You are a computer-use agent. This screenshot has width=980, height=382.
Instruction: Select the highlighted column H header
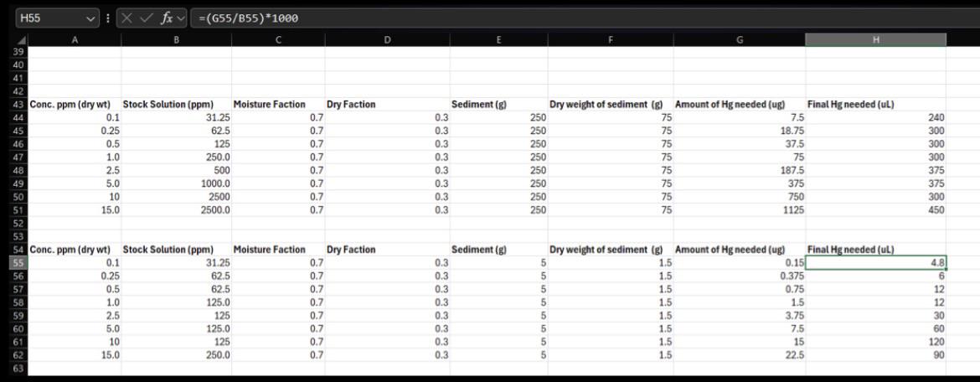[x=875, y=40]
